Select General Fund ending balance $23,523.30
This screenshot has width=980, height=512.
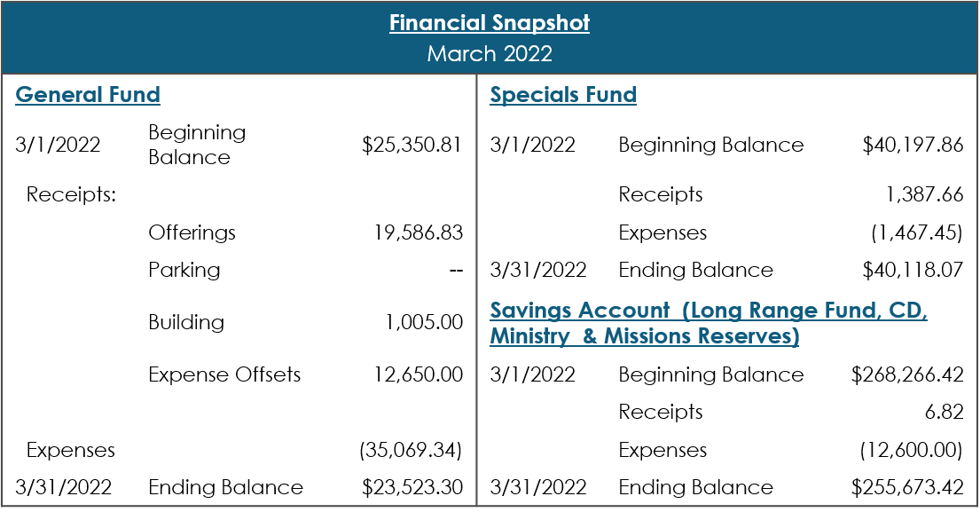[x=412, y=487]
